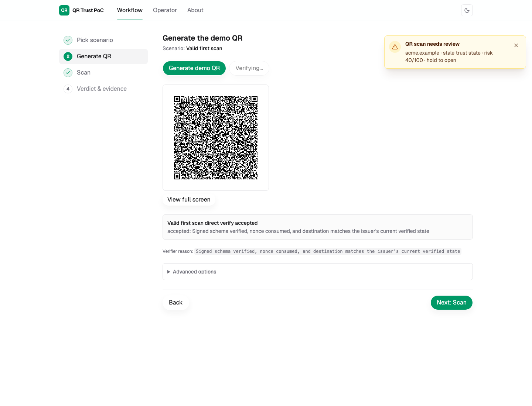Dismiss the QR scan needs review notification
This screenshot has width=532, height=406.
[x=516, y=45]
